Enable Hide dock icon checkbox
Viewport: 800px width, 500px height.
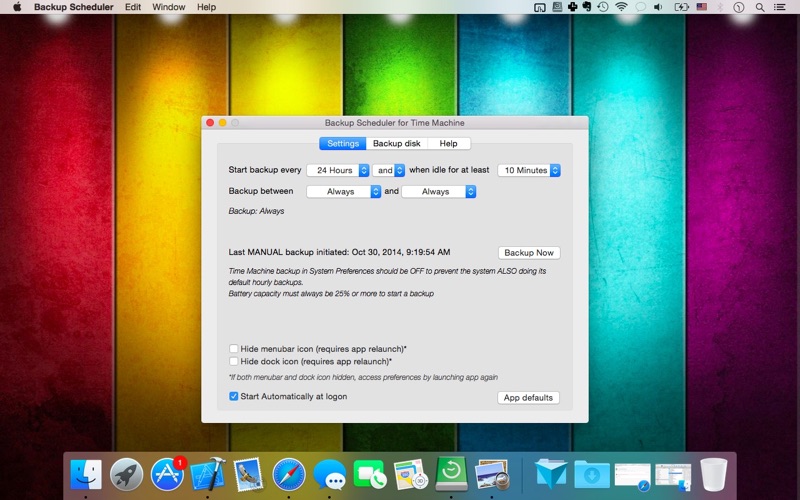[234, 361]
